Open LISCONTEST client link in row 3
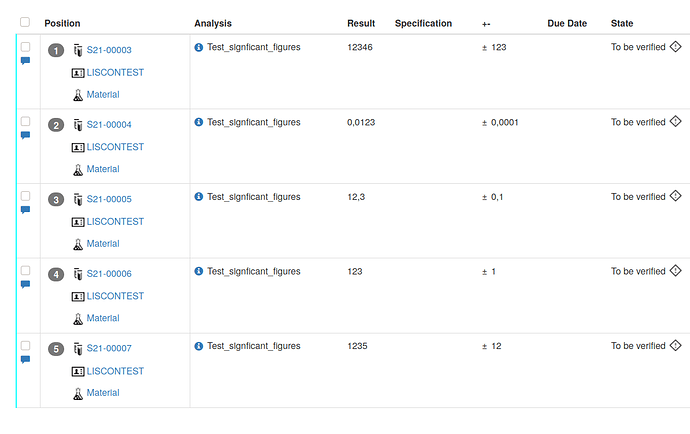The height and width of the screenshot is (434, 690). point(115,221)
